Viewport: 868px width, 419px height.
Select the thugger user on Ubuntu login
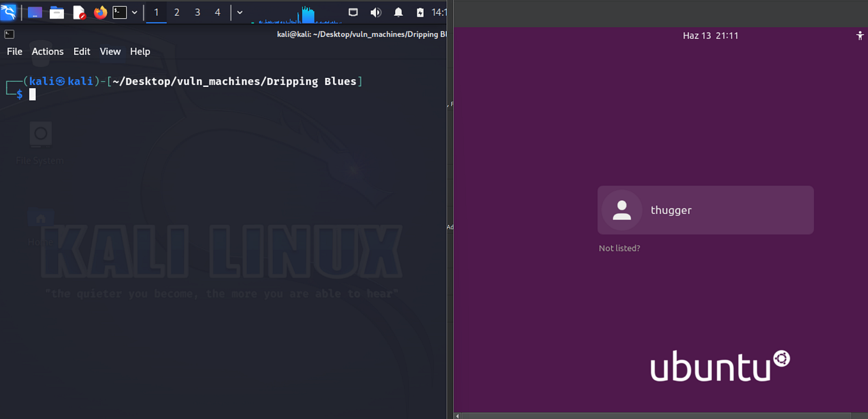[x=706, y=210]
